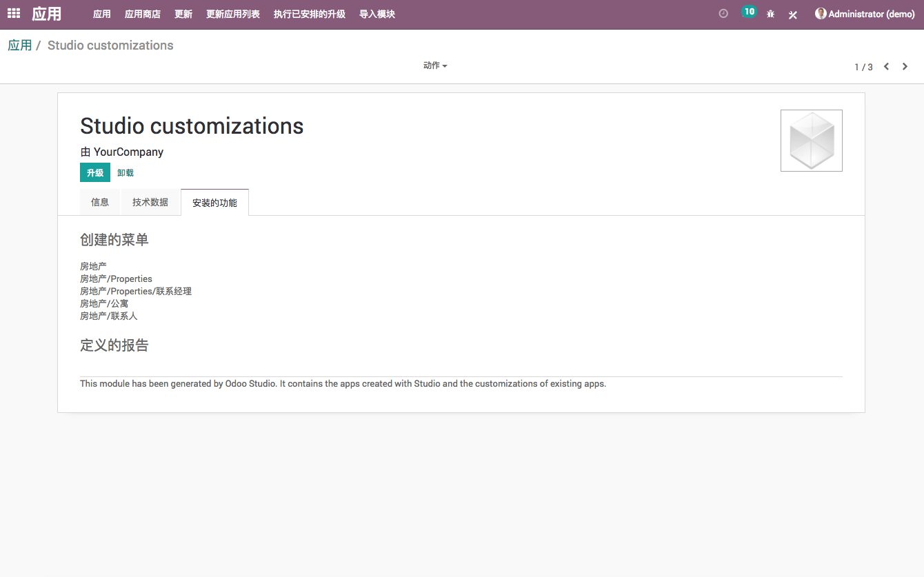
Task: Click the clock activities icon
Action: pyautogui.click(x=723, y=14)
